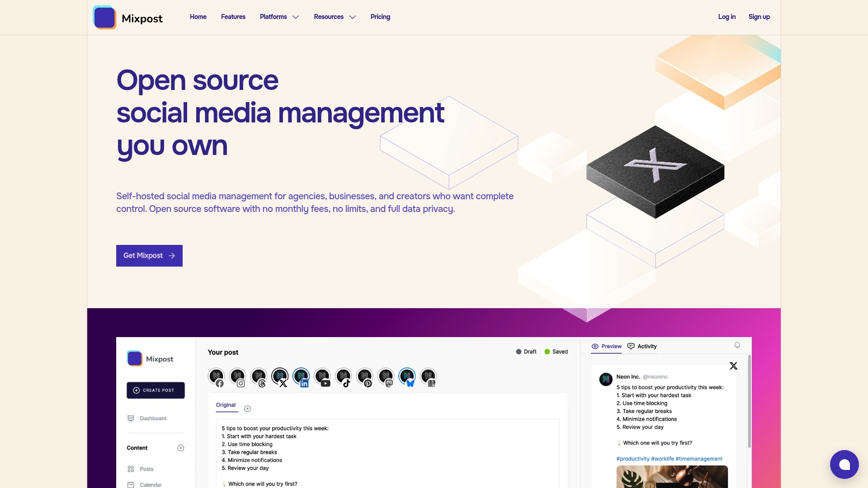Click the Mixpost brand name in header
868x488 pixels.
pos(142,19)
